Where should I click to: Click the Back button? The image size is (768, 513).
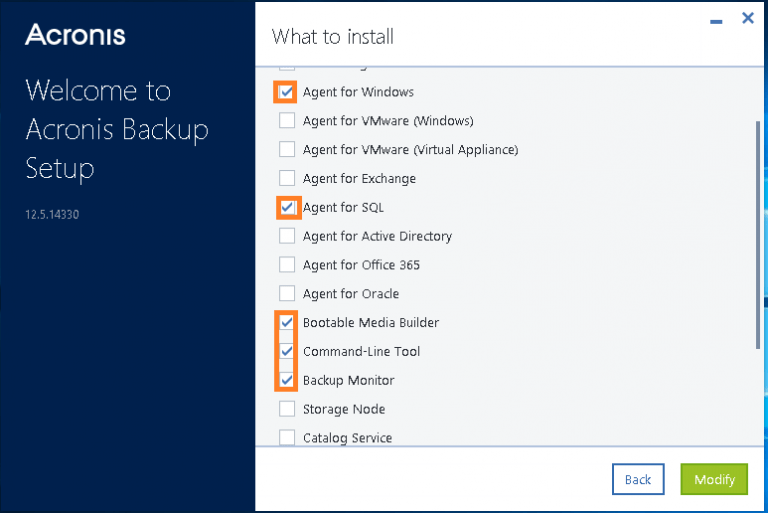[x=638, y=479]
